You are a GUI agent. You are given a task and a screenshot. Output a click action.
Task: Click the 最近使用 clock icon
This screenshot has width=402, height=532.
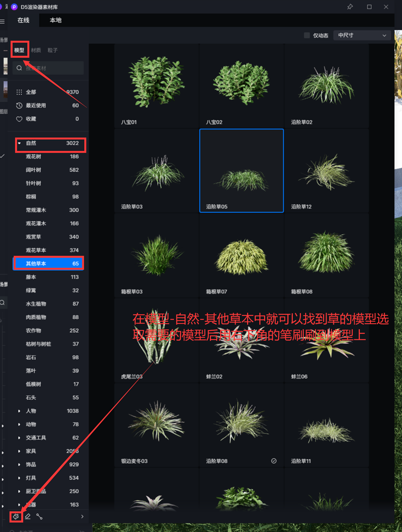pos(19,105)
